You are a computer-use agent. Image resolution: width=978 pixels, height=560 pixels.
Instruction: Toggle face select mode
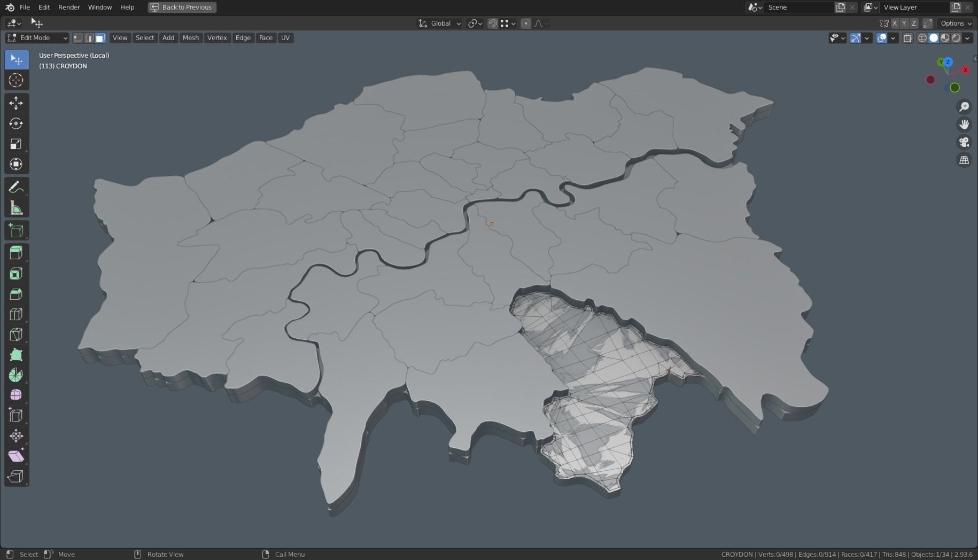(x=100, y=38)
